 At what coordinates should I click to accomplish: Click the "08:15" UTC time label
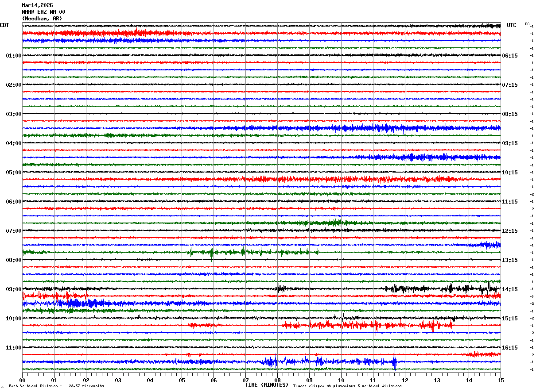tap(510, 114)
